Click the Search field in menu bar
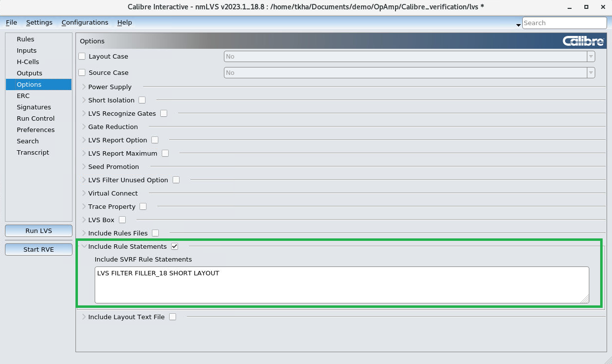612x364 pixels. [x=564, y=23]
